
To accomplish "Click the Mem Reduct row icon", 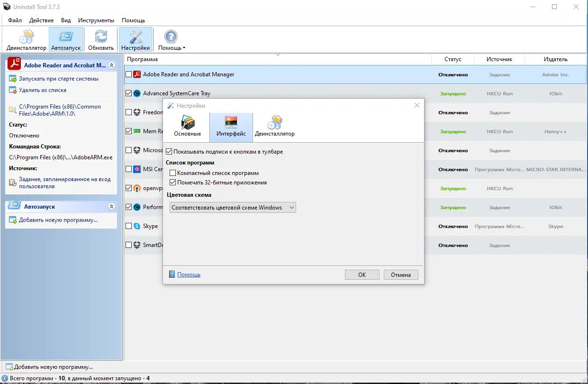I will pyautogui.click(x=137, y=131).
